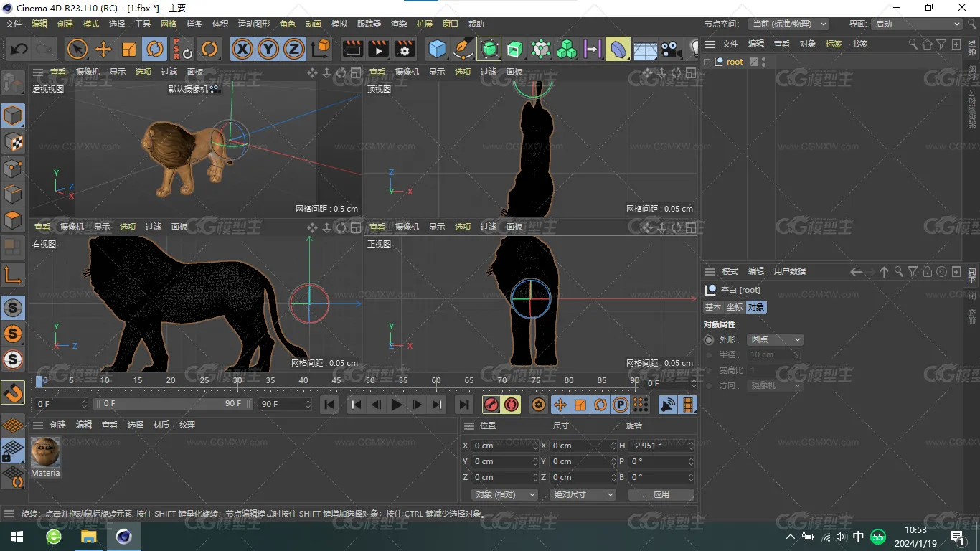This screenshot has width=980, height=551.
Task: Toggle Position keyframe recording button
Action: tap(560, 405)
